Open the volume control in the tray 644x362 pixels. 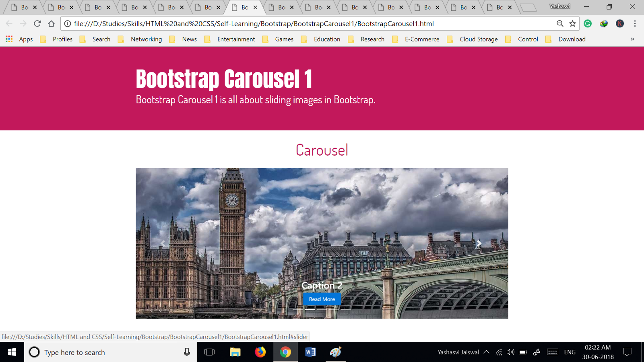pos(510,352)
